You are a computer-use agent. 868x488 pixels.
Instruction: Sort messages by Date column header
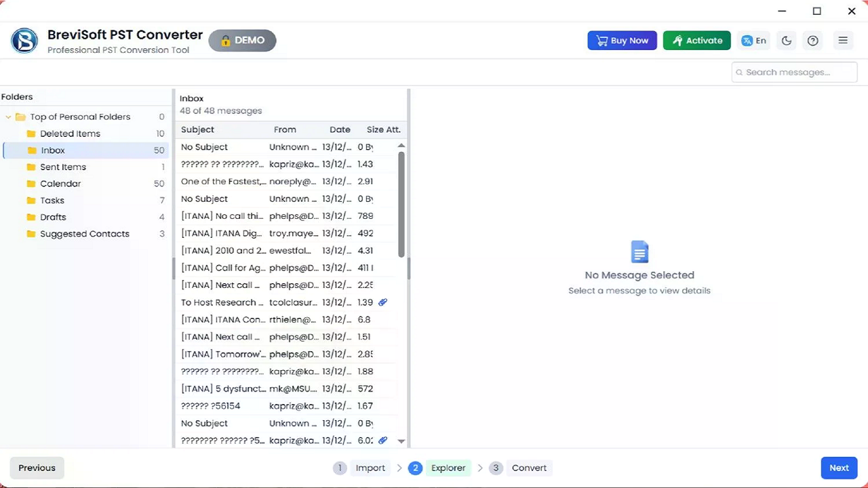340,129
